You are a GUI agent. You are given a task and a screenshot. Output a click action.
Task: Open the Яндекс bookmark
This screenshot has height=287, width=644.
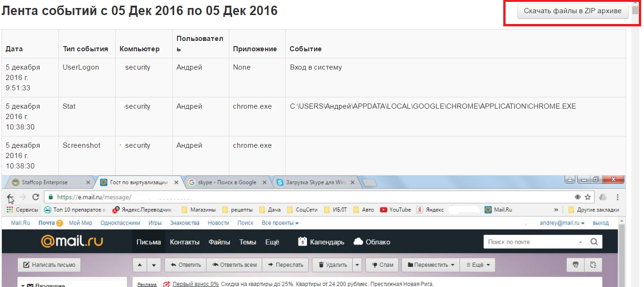click(x=430, y=210)
